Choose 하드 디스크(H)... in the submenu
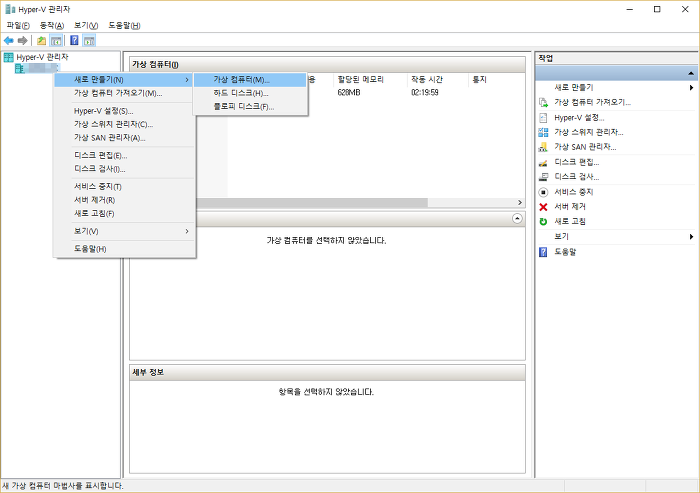 (250, 93)
